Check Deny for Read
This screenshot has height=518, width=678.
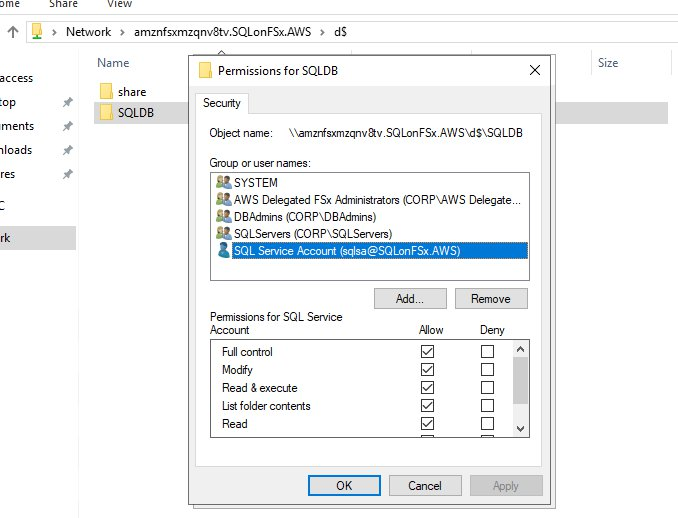[487, 423]
